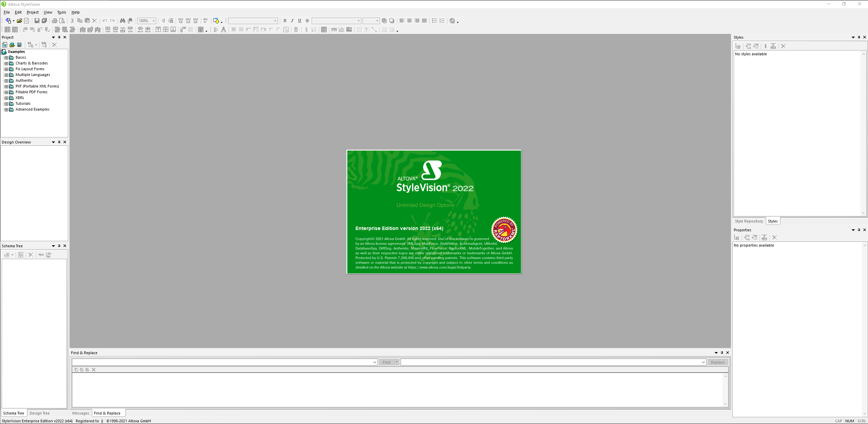
Task: Click the Bulleted list icon
Action: tap(435, 21)
